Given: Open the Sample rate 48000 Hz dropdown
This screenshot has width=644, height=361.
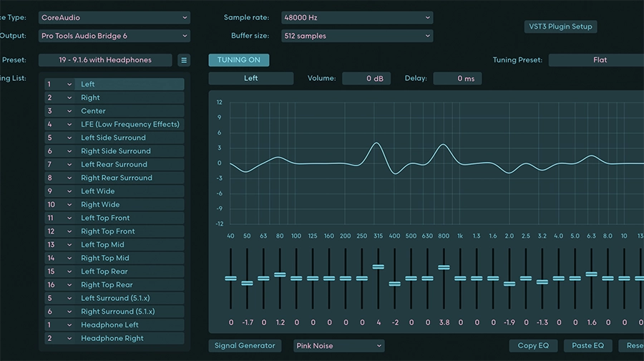Looking at the screenshot, I should coord(356,17).
